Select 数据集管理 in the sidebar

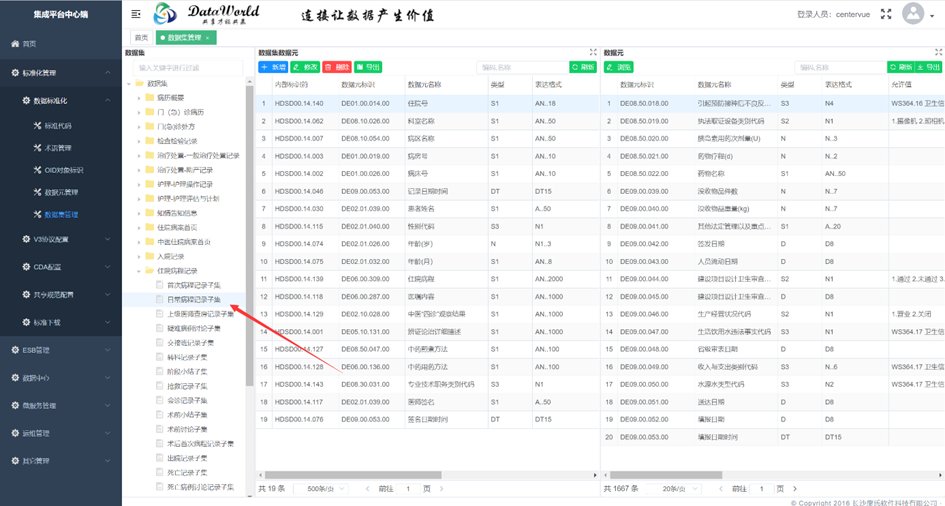[61, 214]
